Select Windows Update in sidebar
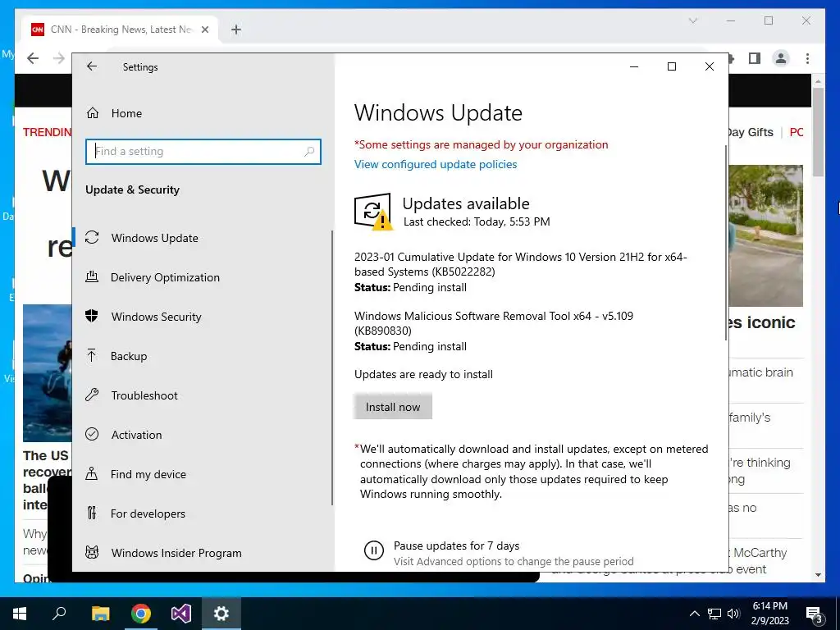Screen dimensions: 840x630 [155, 238]
